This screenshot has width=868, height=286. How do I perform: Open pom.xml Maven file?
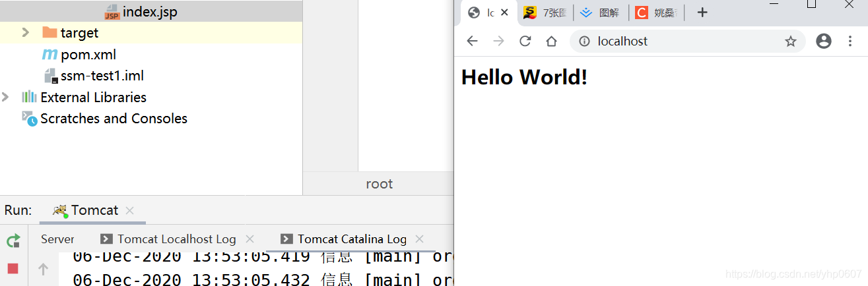click(x=88, y=54)
